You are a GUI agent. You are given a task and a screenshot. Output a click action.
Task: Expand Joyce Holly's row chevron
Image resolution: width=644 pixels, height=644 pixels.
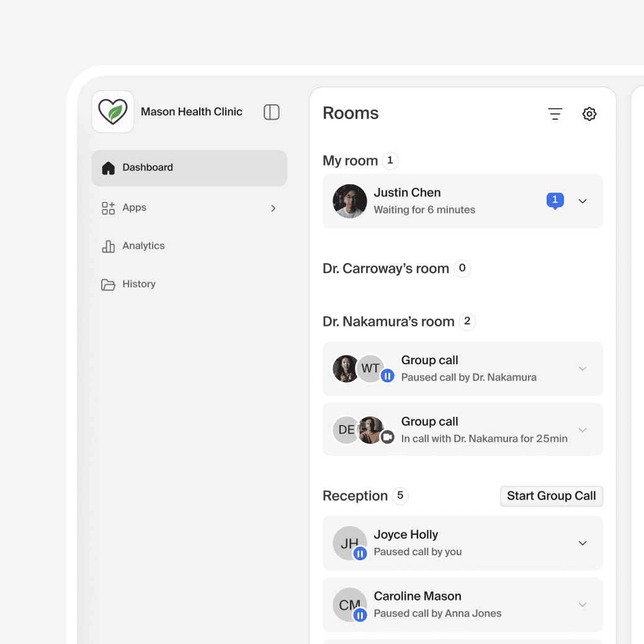(x=583, y=543)
